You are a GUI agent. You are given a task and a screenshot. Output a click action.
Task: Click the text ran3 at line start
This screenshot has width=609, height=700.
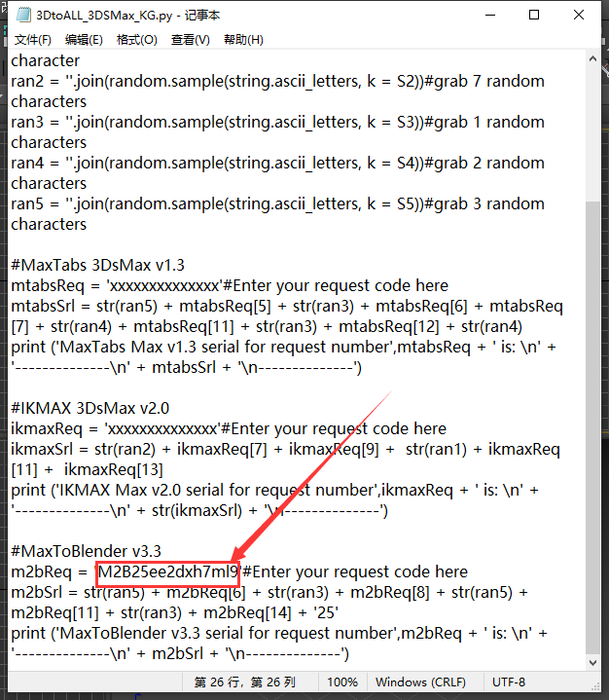(27, 123)
